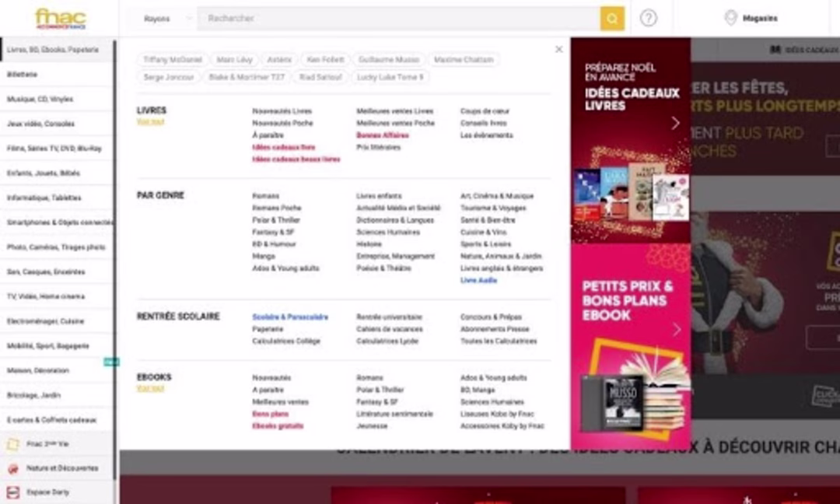Click the arrow on Petits prix ebook banner
840x504 pixels.
[x=676, y=330]
